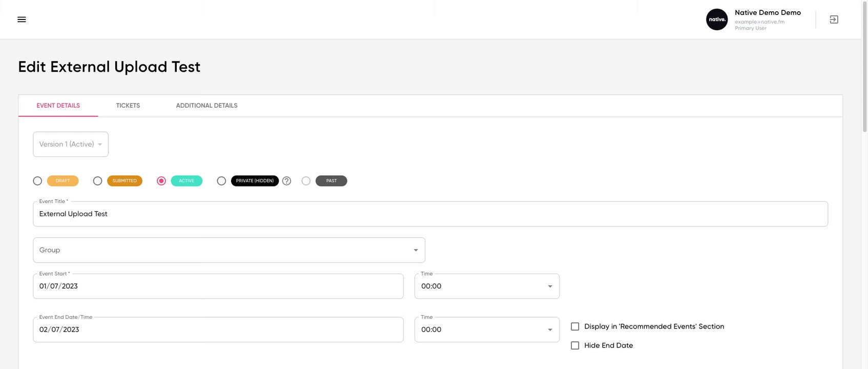The height and width of the screenshot is (369, 868).
Task: Click the logout icon in header
Action: click(834, 19)
